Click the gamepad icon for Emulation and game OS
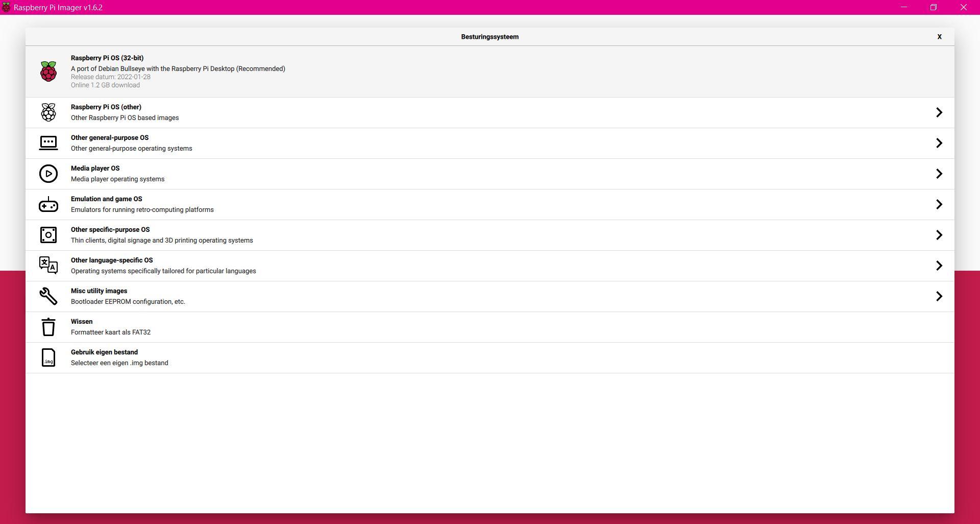Viewport: 980px width, 524px height. pyautogui.click(x=48, y=204)
